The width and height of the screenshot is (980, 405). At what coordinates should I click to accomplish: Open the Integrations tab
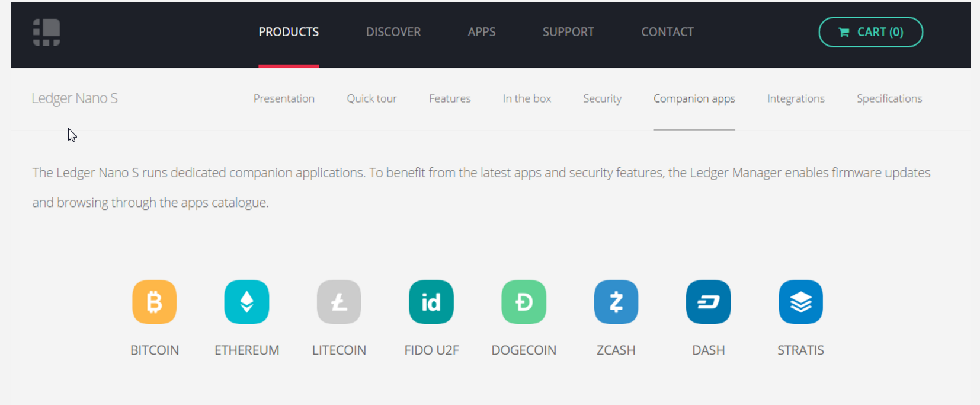796,98
